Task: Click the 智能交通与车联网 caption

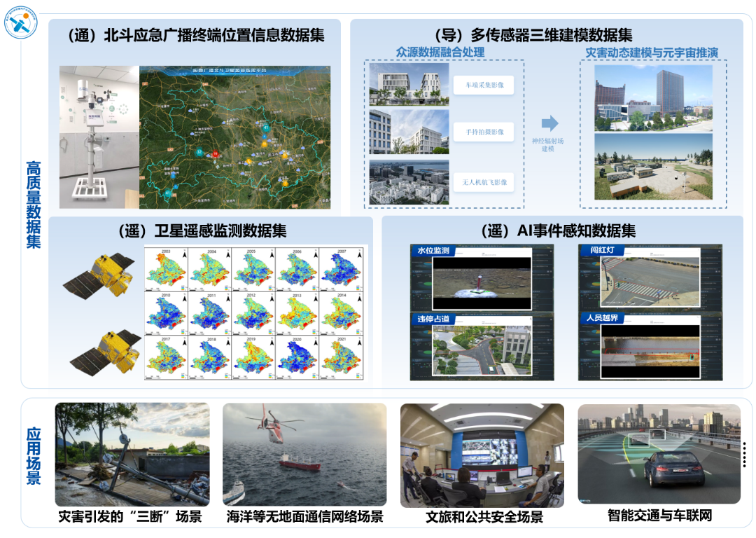Action: pyautogui.click(x=659, y=516)
